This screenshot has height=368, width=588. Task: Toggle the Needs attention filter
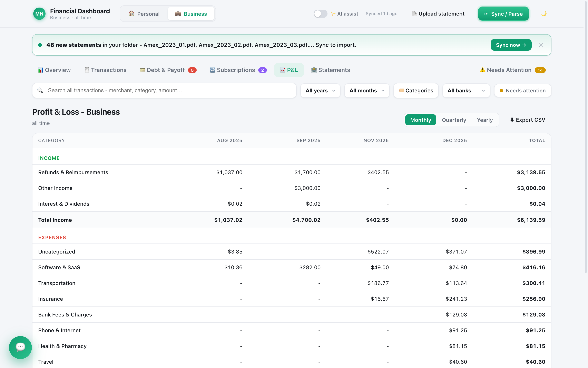[523, 91]
